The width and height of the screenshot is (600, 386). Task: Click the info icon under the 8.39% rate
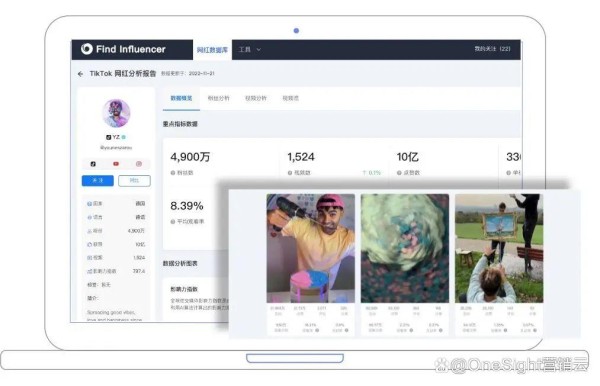pyautogui.click(x=173, y=222)
